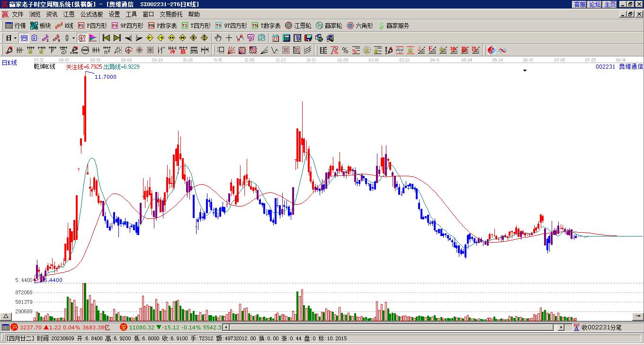This screenshot has width=644, height=345.
Task: Click the blue infinity loop icon
Action: pyautogui.click(x=502, y=50)
